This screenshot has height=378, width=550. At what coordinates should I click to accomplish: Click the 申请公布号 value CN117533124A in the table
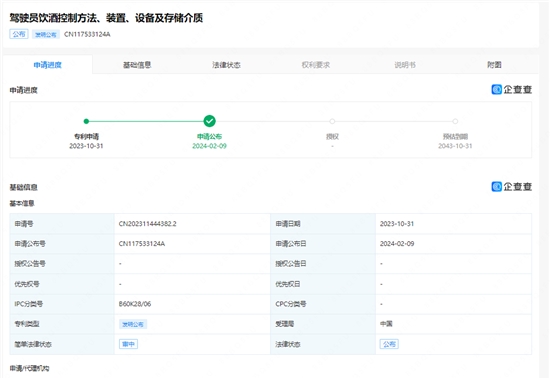(x=142, y=244)
